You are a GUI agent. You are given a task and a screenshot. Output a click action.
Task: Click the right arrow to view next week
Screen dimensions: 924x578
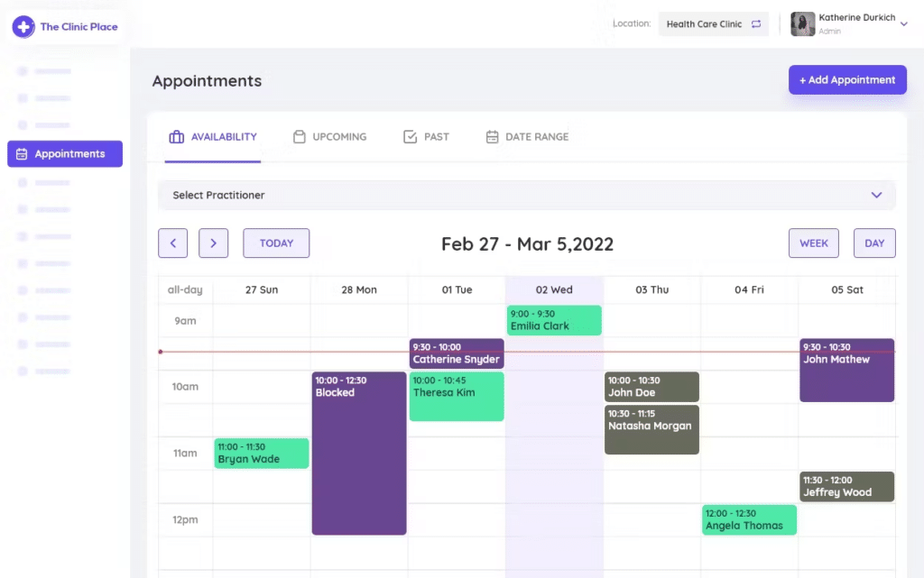click(x=213, y=243)
